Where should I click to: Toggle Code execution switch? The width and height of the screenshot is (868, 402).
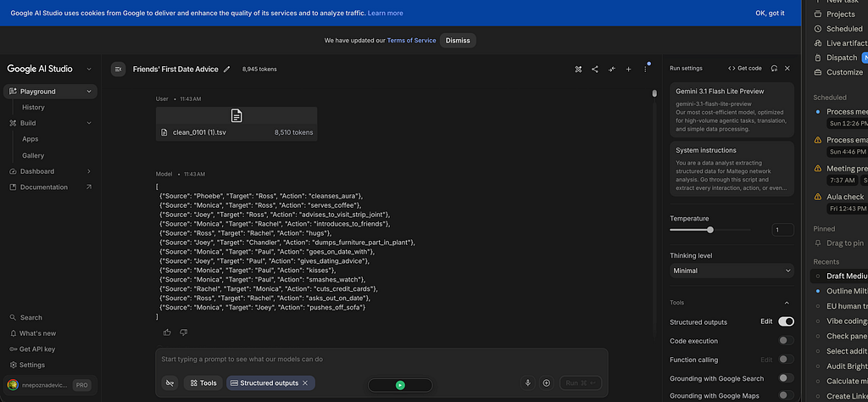(786, 341)
